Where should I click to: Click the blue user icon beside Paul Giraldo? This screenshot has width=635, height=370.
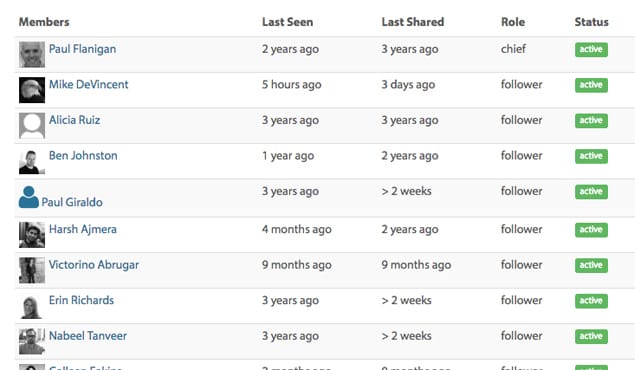coord(29,197)
